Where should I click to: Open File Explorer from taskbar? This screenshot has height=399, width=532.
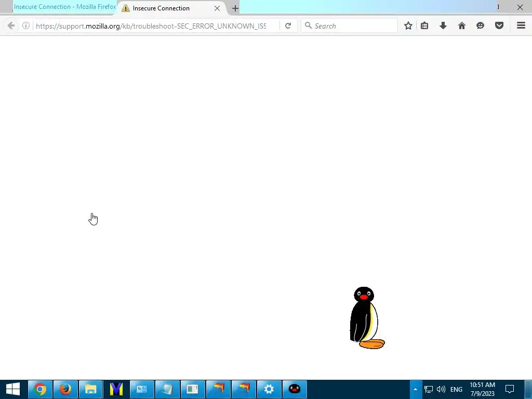(x=91, y=389)
